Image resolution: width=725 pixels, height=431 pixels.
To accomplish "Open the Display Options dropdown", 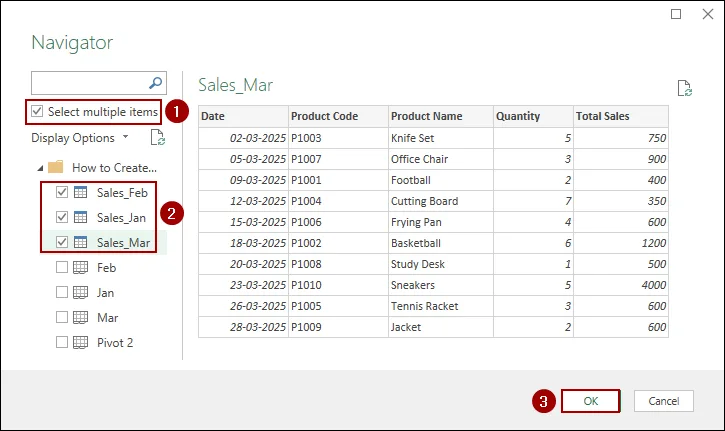I will [80, 138].
